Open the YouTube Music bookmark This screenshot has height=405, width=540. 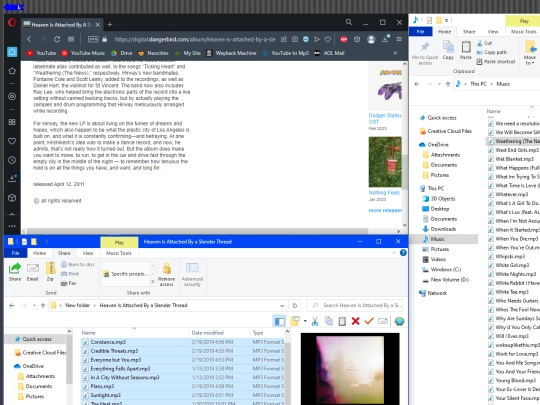[83, 53]
